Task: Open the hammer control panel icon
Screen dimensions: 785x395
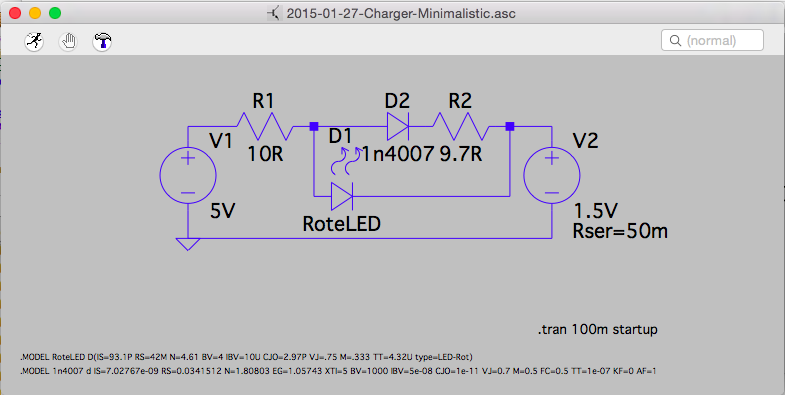Action: click(102, 41)
